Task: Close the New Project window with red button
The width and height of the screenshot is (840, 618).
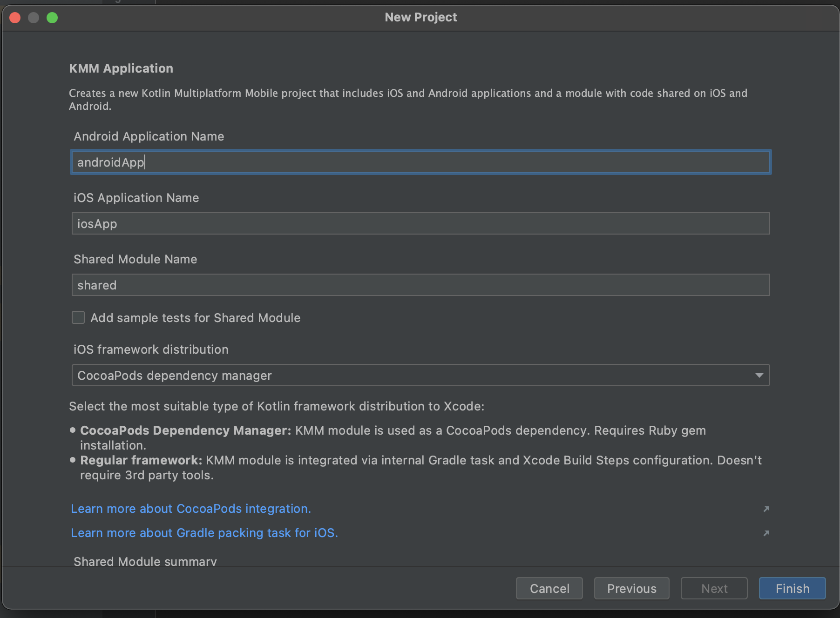Action: pos(15,18)
